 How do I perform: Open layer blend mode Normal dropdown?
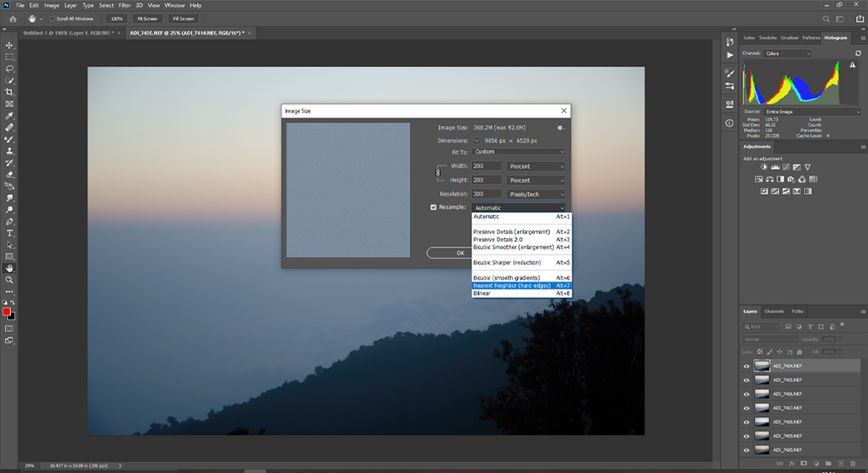coord(770,339)
